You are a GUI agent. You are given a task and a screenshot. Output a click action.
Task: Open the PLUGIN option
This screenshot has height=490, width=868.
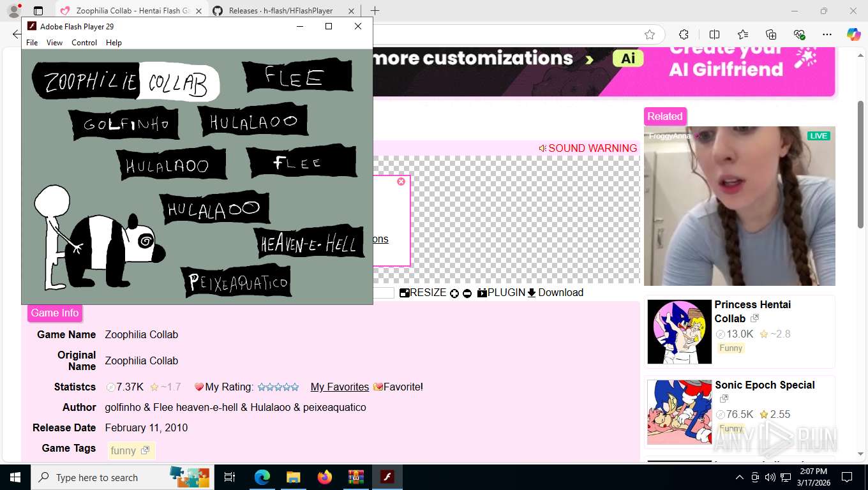(x=501, y=293)
